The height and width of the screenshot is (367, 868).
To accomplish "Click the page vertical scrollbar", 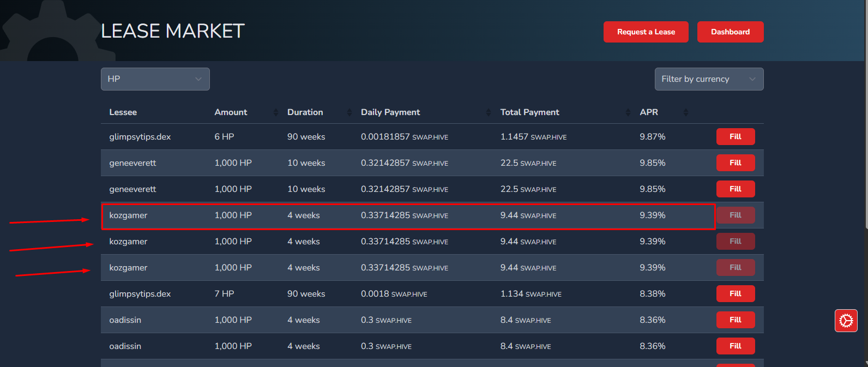I will (x=865, y=109).
